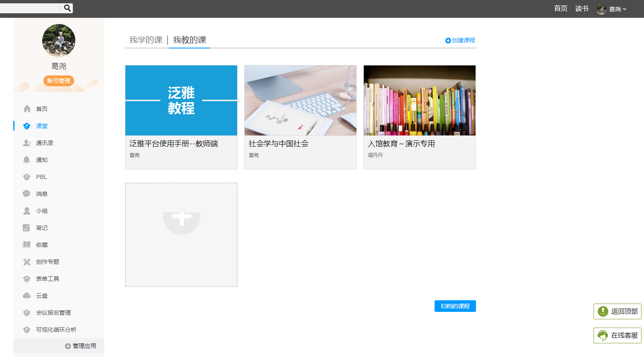
Task: Open the 小组 groups icon
Action: [x=27, y=210]
